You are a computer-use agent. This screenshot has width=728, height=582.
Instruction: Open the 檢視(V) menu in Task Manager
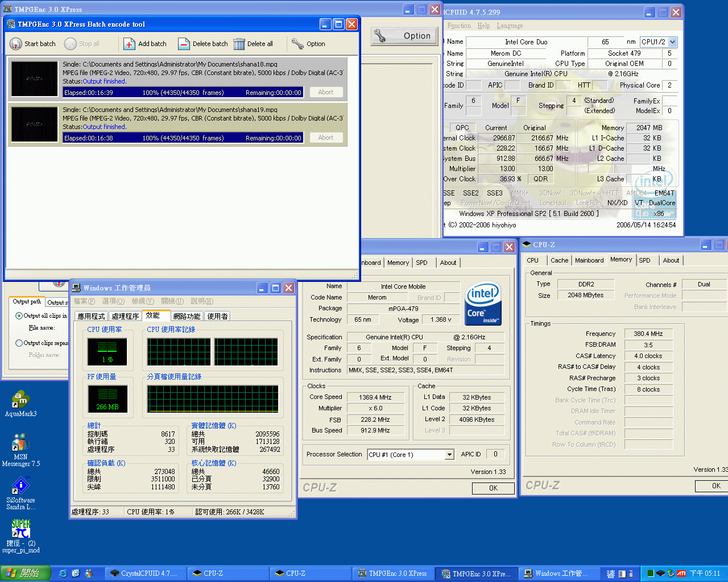[x=142, y=301]
